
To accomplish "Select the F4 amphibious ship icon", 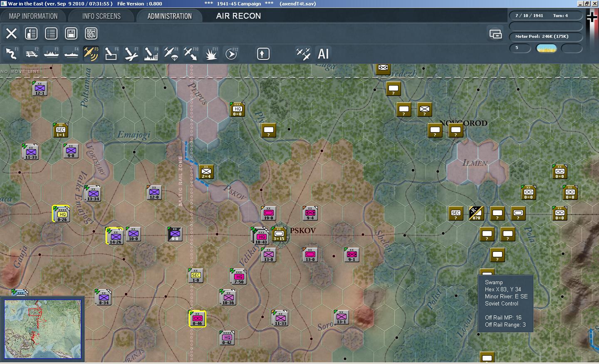I will point(71,54).
